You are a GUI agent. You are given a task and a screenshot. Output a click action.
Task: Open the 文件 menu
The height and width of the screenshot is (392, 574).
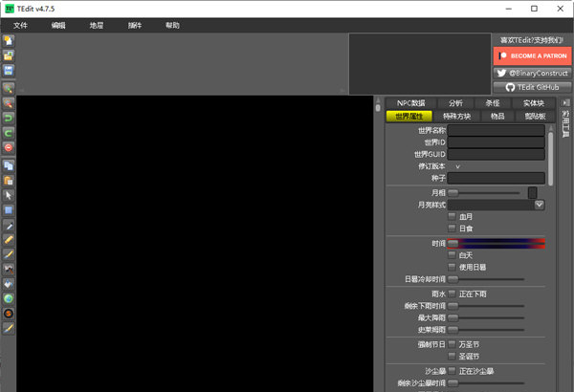[x=20, y=25]
